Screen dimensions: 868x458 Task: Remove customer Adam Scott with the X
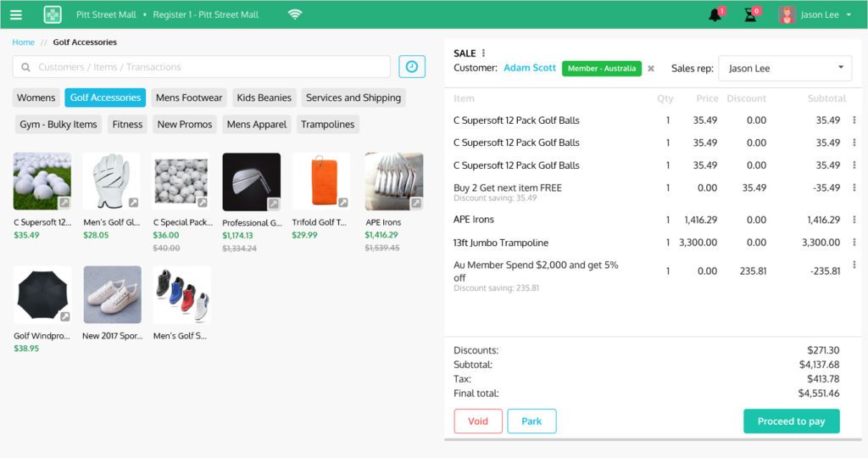[x=651, y=69]
